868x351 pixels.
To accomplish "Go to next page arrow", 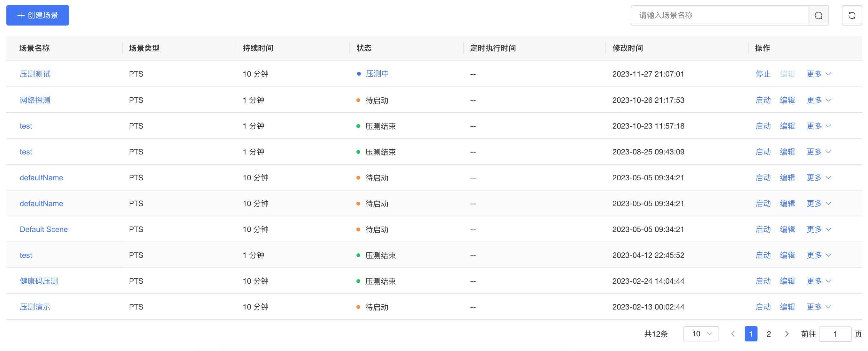I will point(787,333).
